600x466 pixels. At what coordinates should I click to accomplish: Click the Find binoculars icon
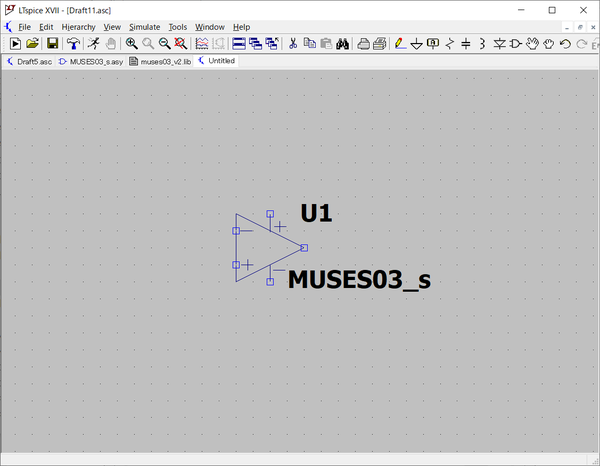coord(342,44)
